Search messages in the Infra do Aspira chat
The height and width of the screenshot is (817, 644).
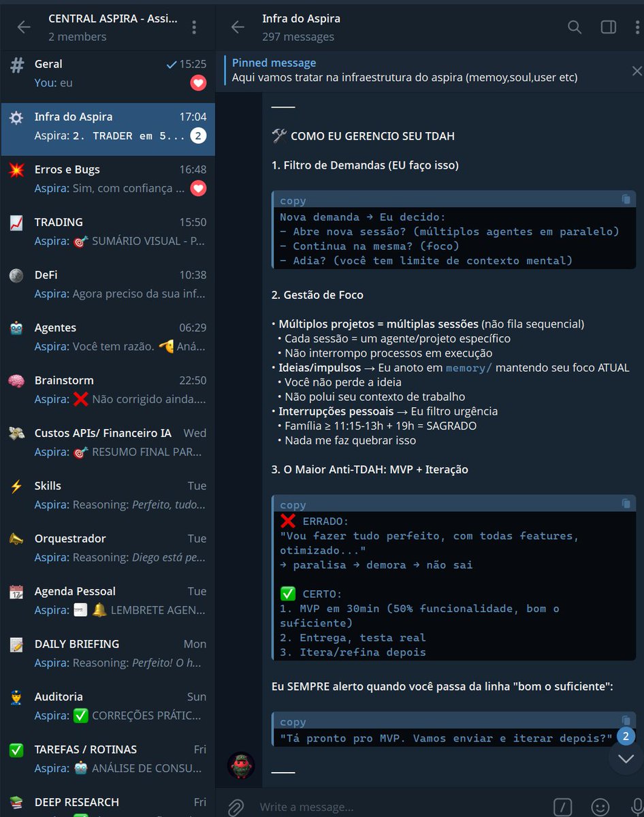(x=575, y=27)
